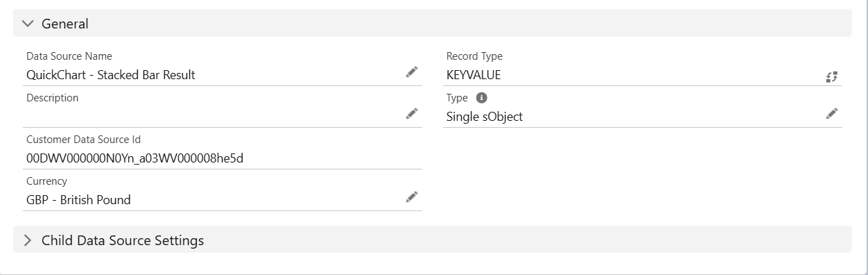Show the info tooltip beside Type
The image size is (868, 275).
click(x=482, y=98)
